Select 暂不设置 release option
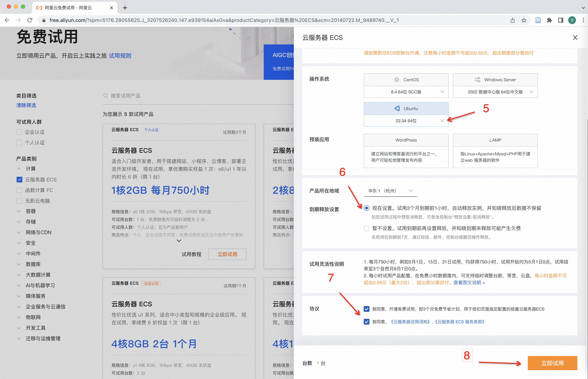The height and width of the screenshot is (379, 588). pyautogui.click(x=367, y=228)
